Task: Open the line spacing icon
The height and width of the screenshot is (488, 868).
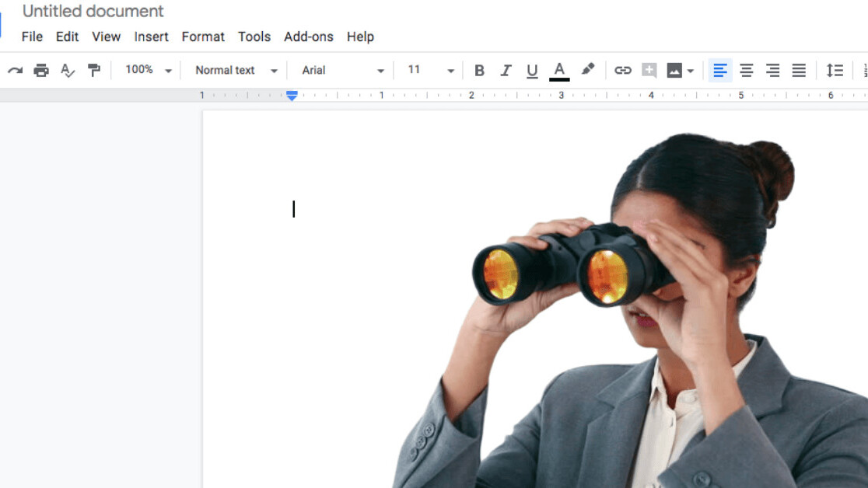Action: [835, 71]
